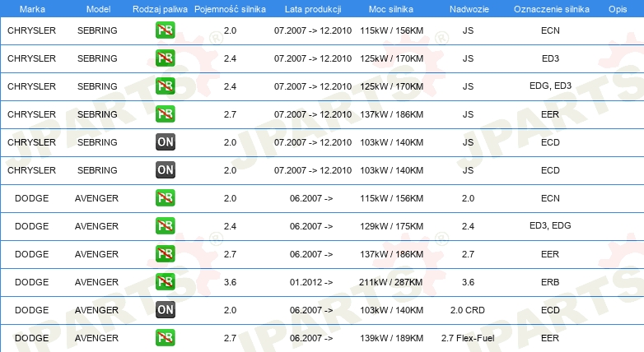Click ON diesel icon in Avenger 2.0 CRD row
This screenshot has width=644, height=352.
click(x=165, y=310)
